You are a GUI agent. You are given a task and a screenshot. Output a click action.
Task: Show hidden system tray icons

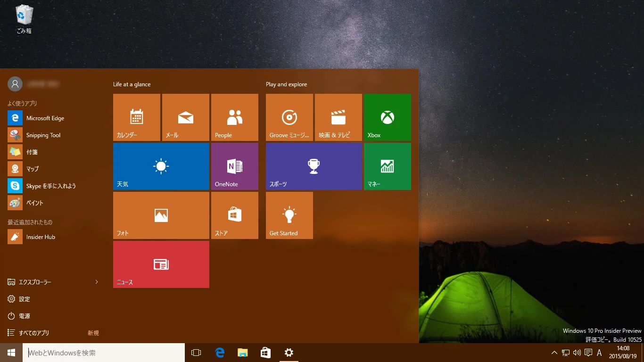point(554,353)
